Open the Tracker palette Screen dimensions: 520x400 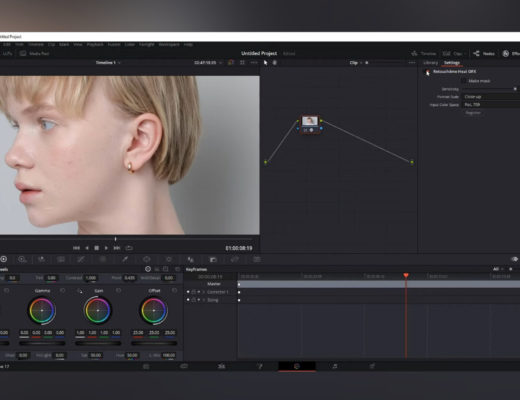coord(169,259)
